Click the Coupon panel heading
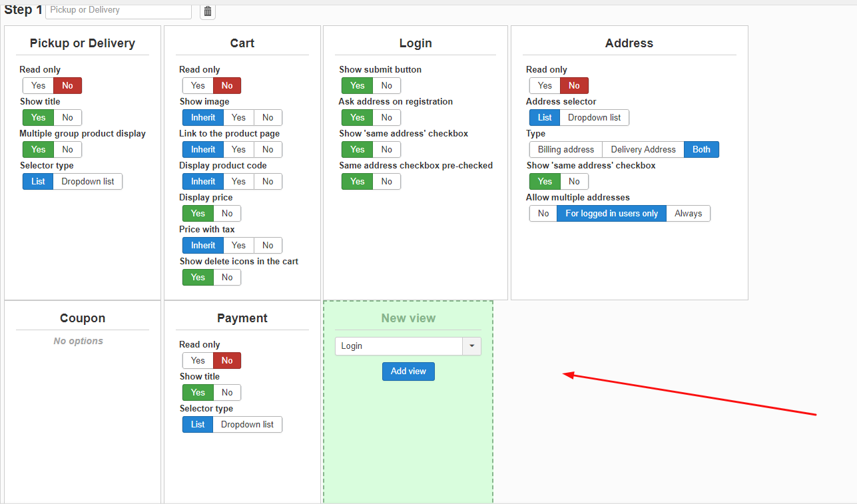This screenshot has width=857, height=504. (83, 318)
